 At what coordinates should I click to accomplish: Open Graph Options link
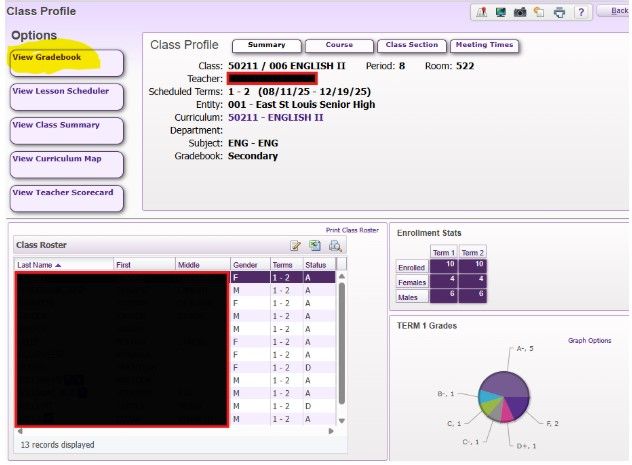[x=589, y=341]
